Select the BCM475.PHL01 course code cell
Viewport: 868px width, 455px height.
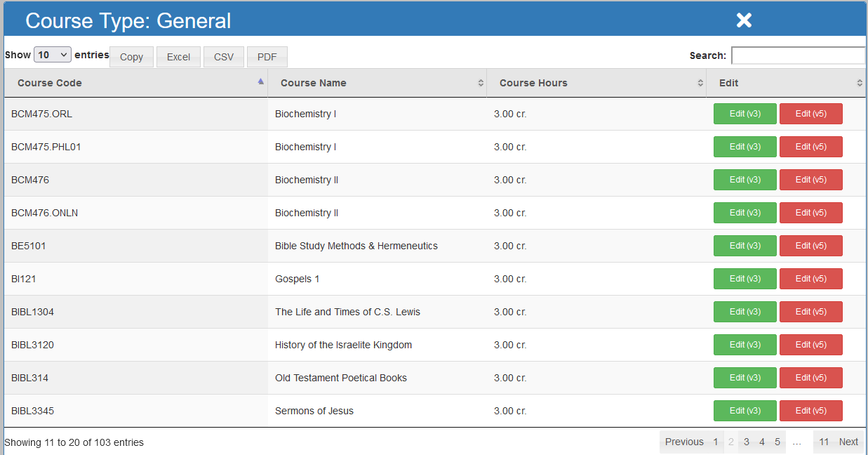[136, 147]
